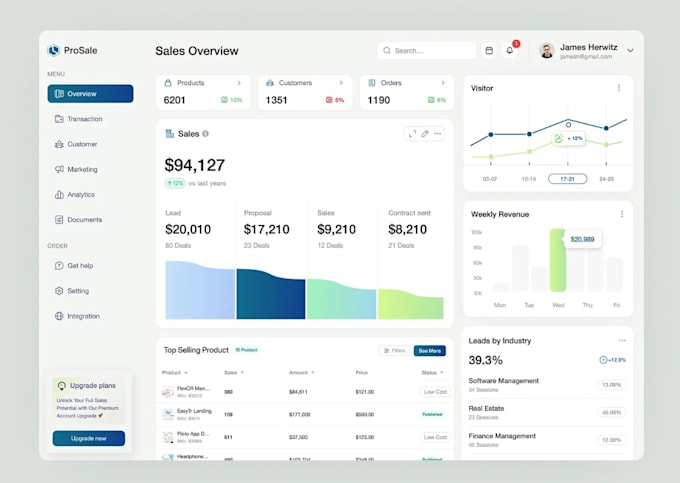
Task: Open the notification bell
Action: click(x=510, y=51)
